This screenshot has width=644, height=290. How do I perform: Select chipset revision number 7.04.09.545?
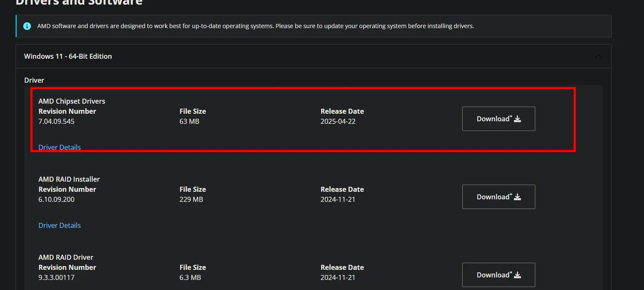tap(56, 121)
